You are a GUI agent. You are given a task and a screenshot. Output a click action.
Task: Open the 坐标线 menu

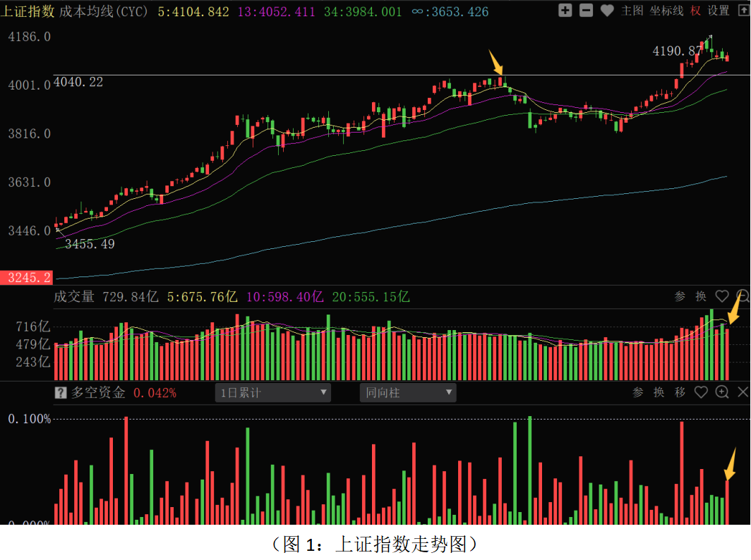click(x=667, y=11)
